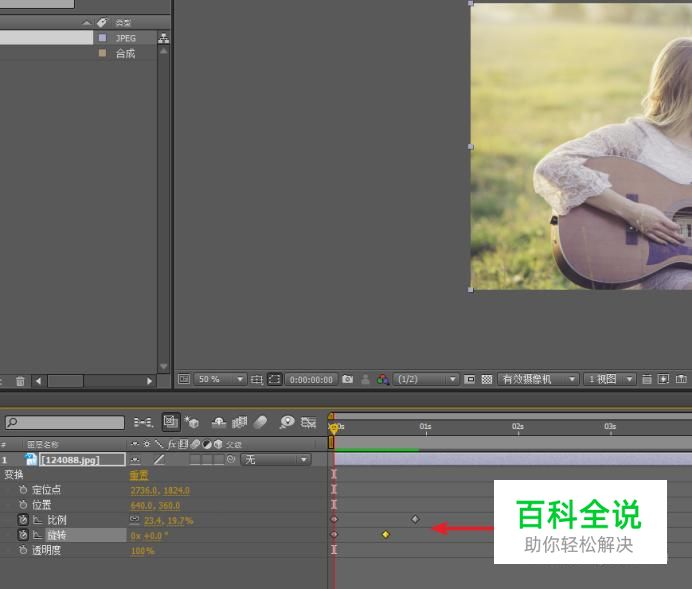Screen dimensions: 692x589
Task: Select the 变换 transform group
Action: 14,475
